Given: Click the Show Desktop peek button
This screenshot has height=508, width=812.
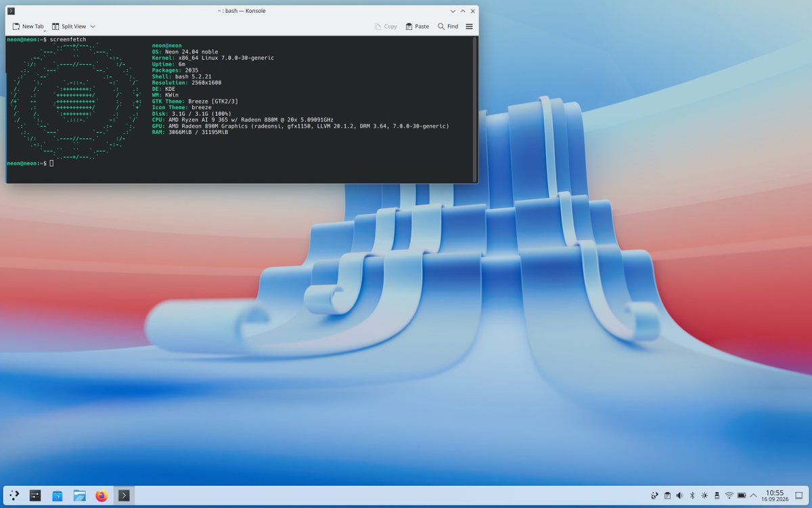Looking at the screenshot, I should tap(800, 496).
